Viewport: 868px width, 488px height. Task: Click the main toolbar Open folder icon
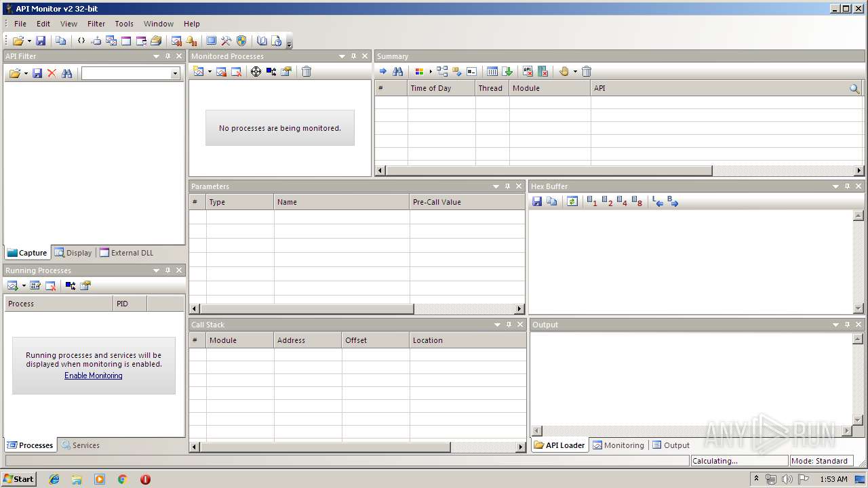(18, 41)
